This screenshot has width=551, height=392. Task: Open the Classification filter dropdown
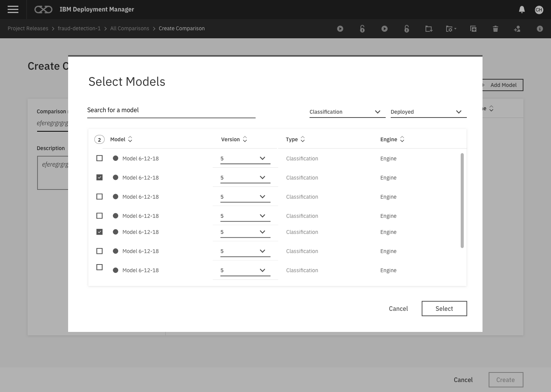click(x=347, y=112)
